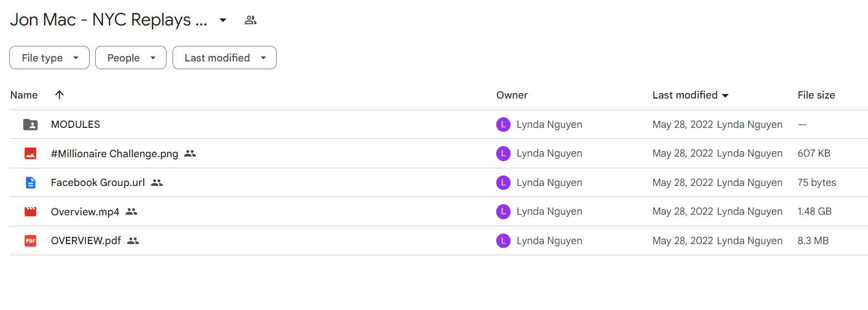Click the File size column header
Screen dimensions: 868x310
816,95
